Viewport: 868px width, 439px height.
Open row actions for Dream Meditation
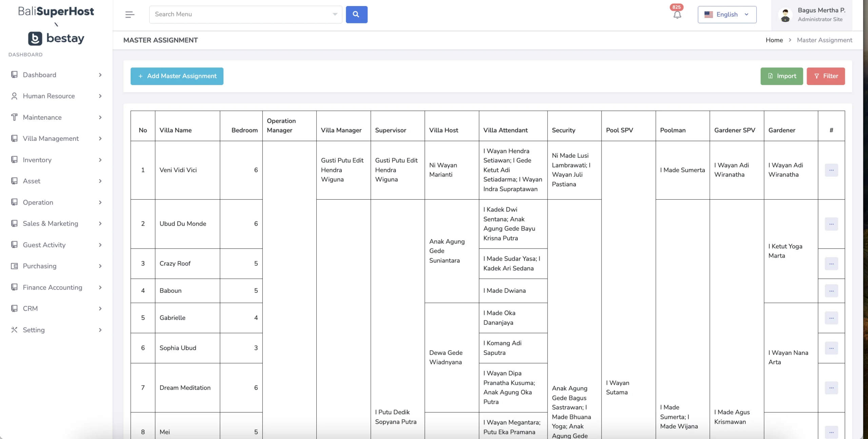(x=831, y=388)
